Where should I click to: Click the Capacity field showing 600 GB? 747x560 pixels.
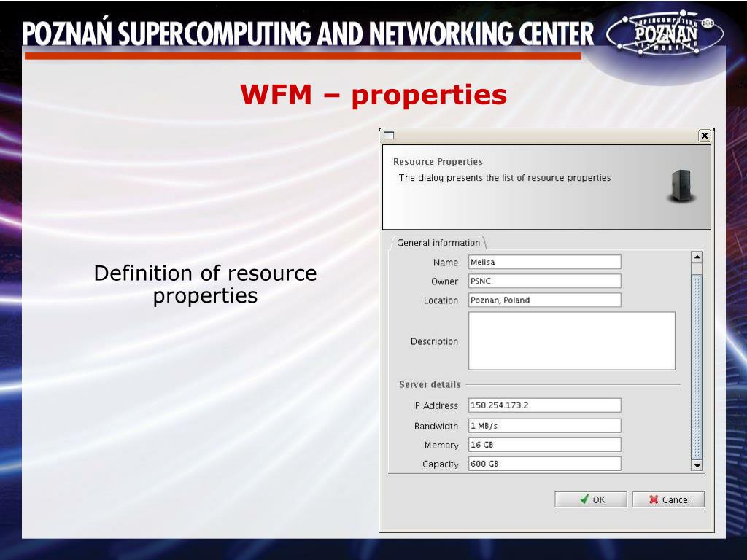(544, 464)
